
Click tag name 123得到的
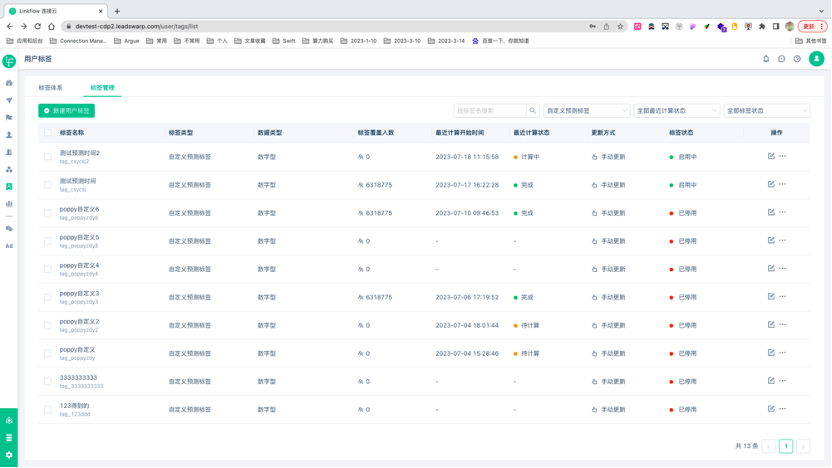74,406
